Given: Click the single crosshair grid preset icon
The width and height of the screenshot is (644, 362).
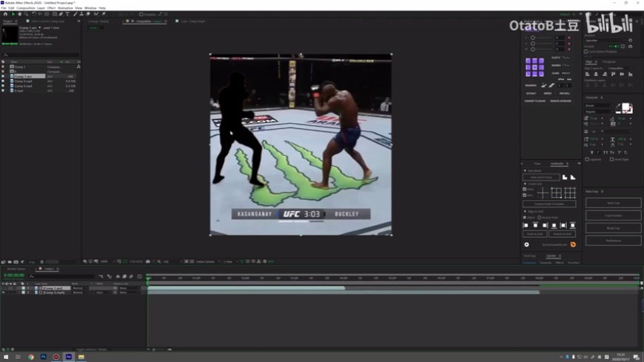Looking at the screenshot, I should coord(543,192).
